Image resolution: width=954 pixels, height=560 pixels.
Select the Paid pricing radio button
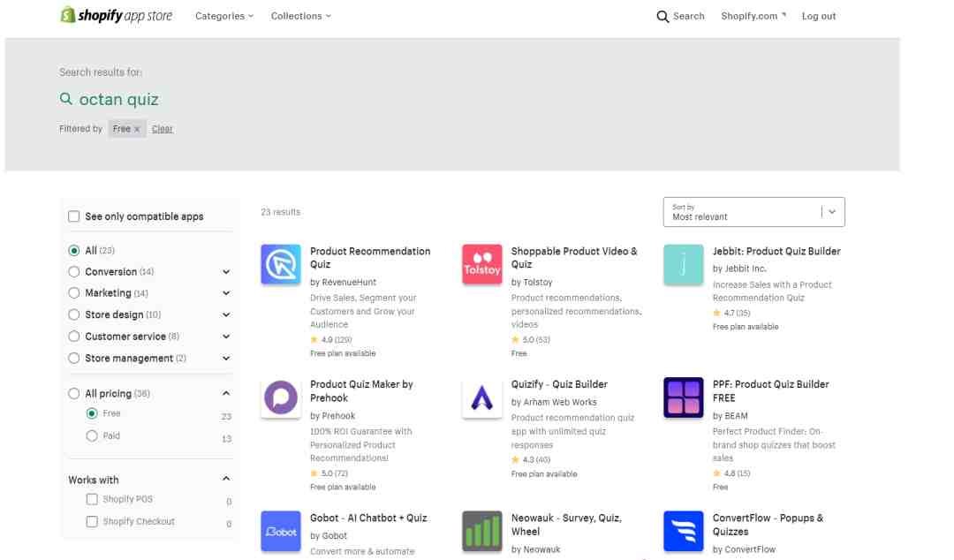[92, 435]
